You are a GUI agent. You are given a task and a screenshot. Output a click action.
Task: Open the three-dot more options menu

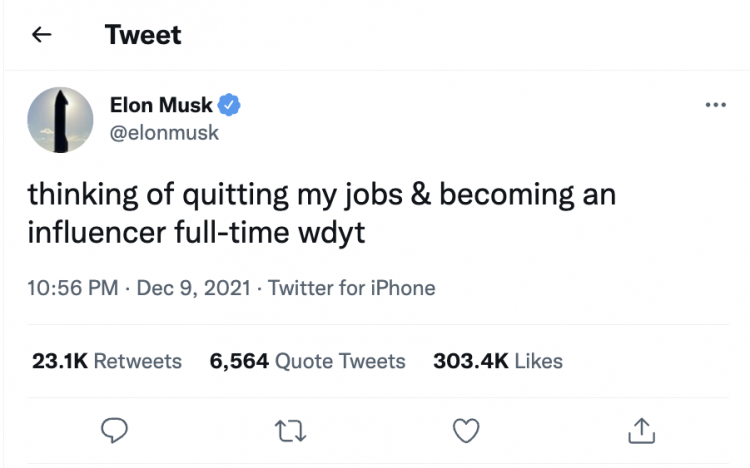point(716,105)
